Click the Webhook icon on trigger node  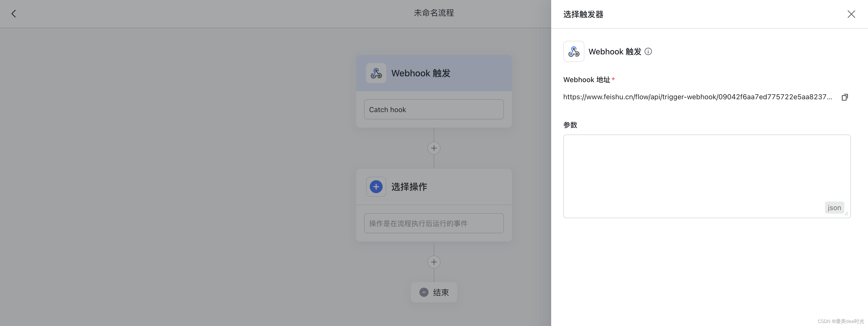pyautogui.click(x=376, y=73)
